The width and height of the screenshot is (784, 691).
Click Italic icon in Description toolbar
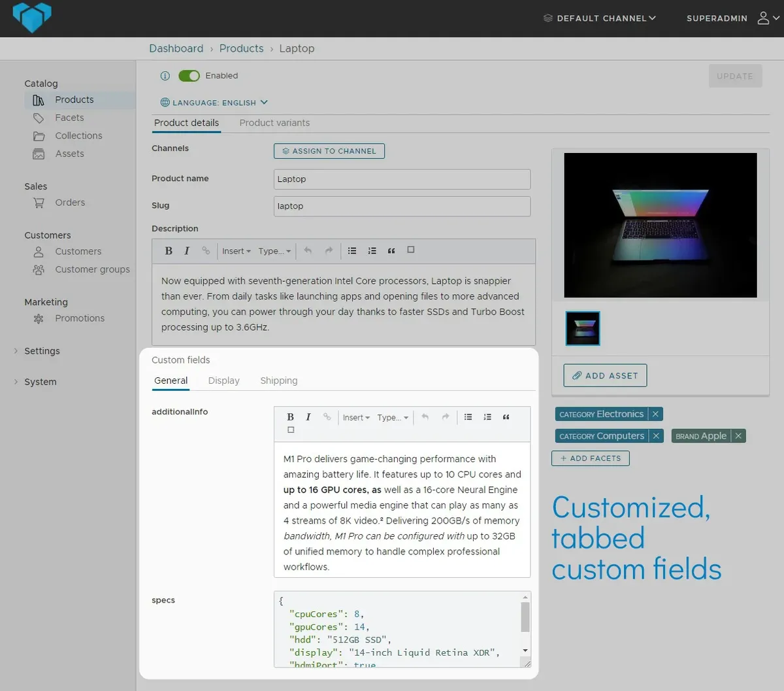pyautogui.click(x=187, y=251)
